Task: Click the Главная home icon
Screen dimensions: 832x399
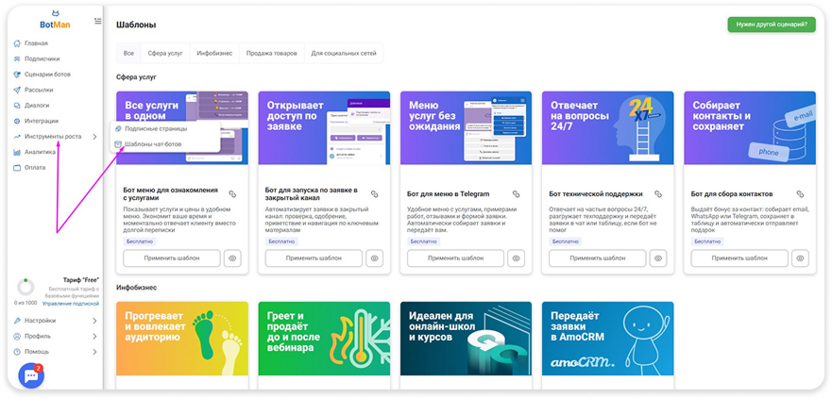Action: (x=17, y=44)
